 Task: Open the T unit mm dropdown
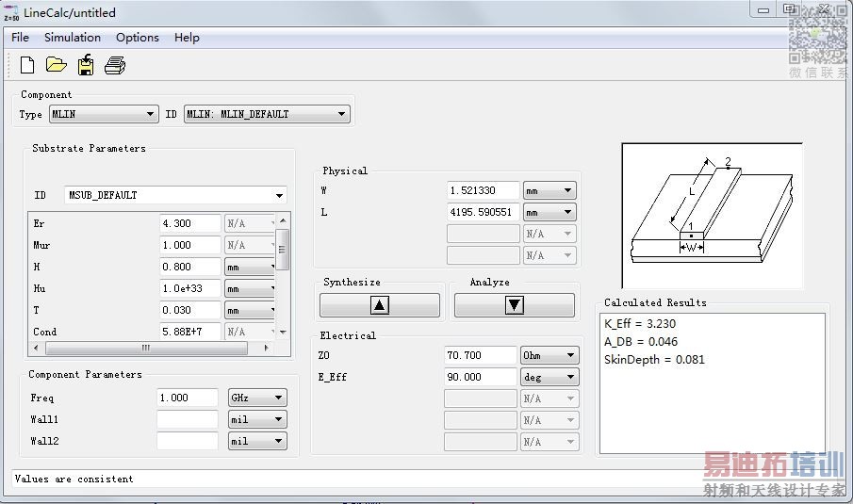coord(250,311)
